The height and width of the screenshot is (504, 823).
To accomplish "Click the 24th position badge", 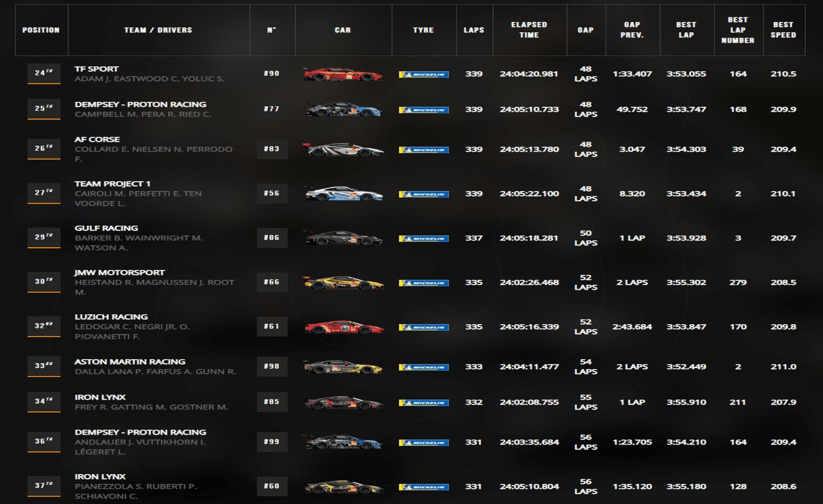I will coord(44,74).
